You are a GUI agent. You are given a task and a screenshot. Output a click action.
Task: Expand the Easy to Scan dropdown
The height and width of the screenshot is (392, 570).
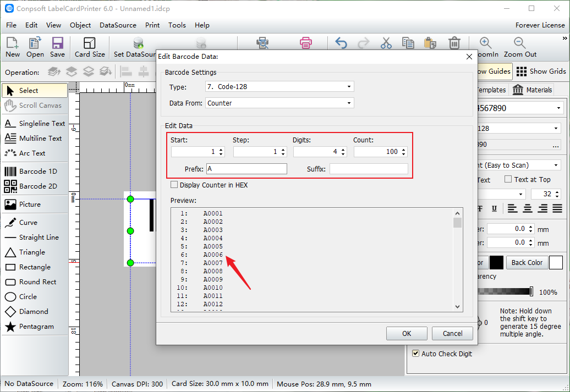tap(556, 165)
